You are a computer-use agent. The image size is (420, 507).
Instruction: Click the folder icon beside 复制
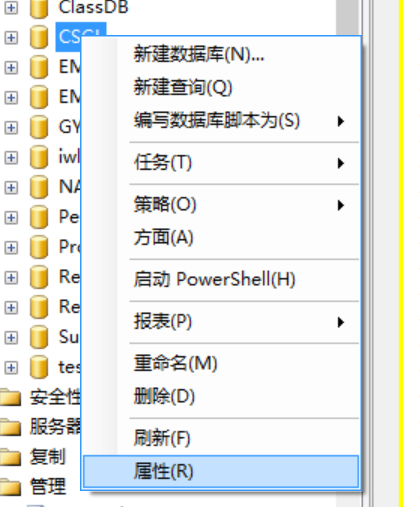(11, 457)
